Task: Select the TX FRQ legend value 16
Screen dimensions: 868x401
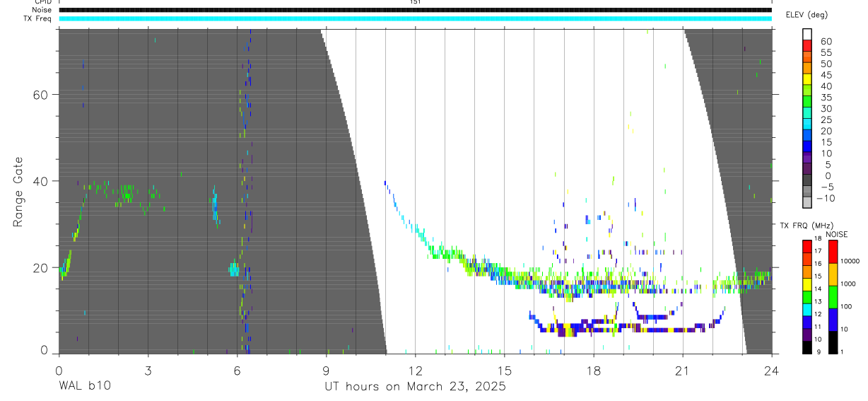Action: 817,265
